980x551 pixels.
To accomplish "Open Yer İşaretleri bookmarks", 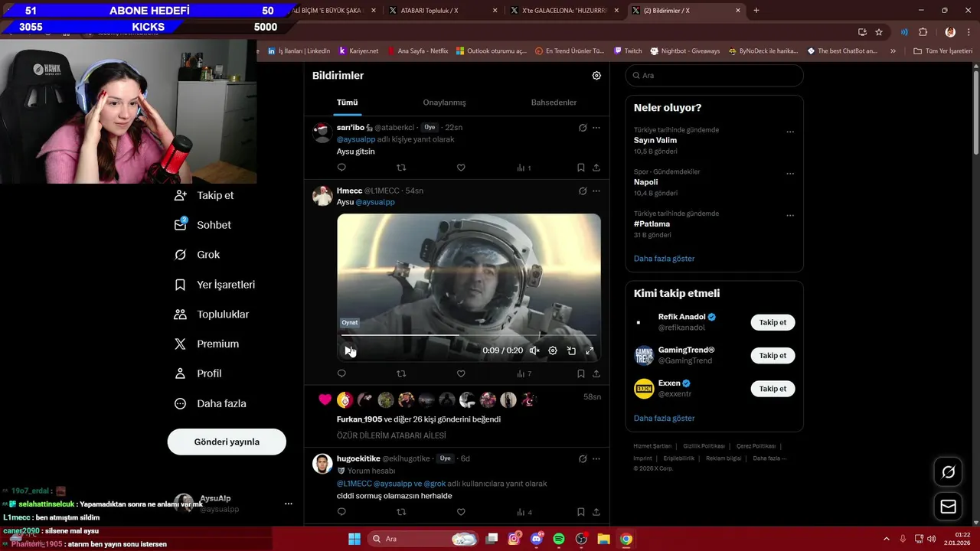I will 215,285.
